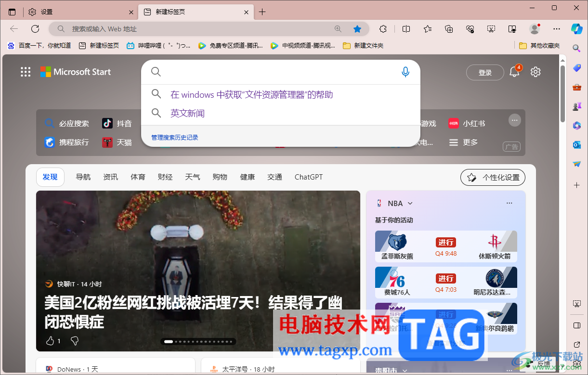Open the Favorites list icon
The width and height of the screenshot is (588, 375).
428,29
